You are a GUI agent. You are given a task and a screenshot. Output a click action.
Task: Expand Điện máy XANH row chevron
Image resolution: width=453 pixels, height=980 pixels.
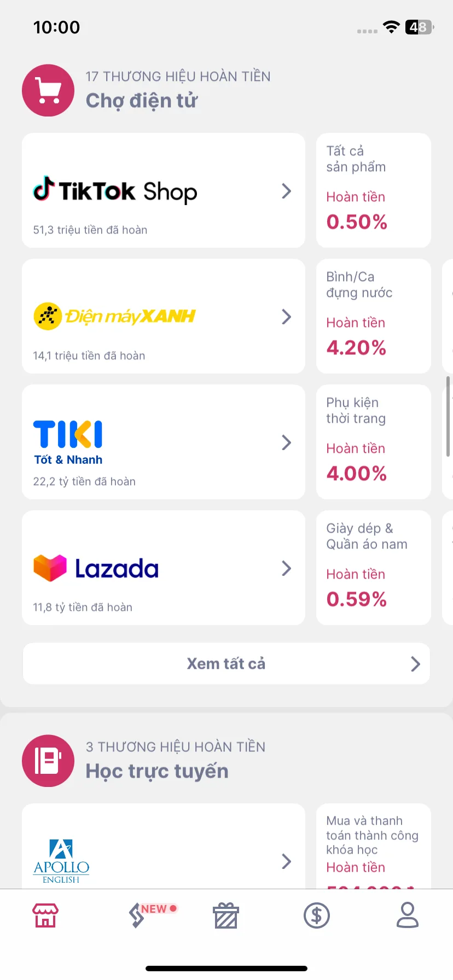coord(286,317)
